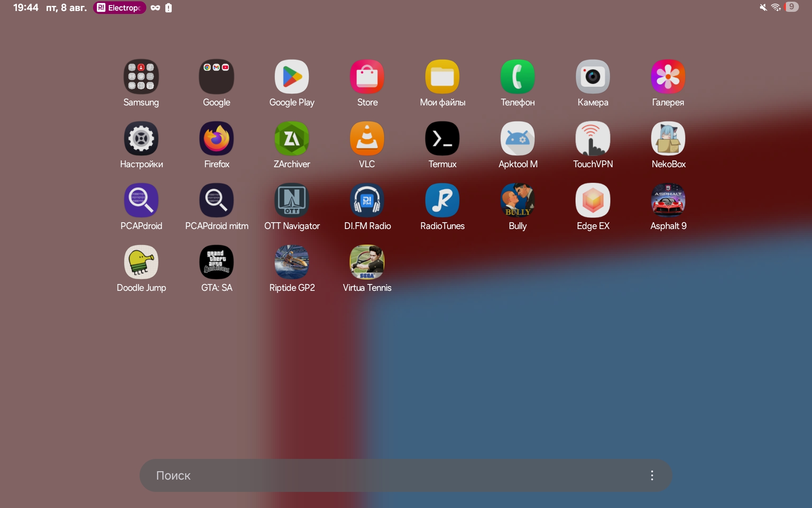Launch Virtua Tennis game
Viewport: 812px width, 508px height.
367,262
